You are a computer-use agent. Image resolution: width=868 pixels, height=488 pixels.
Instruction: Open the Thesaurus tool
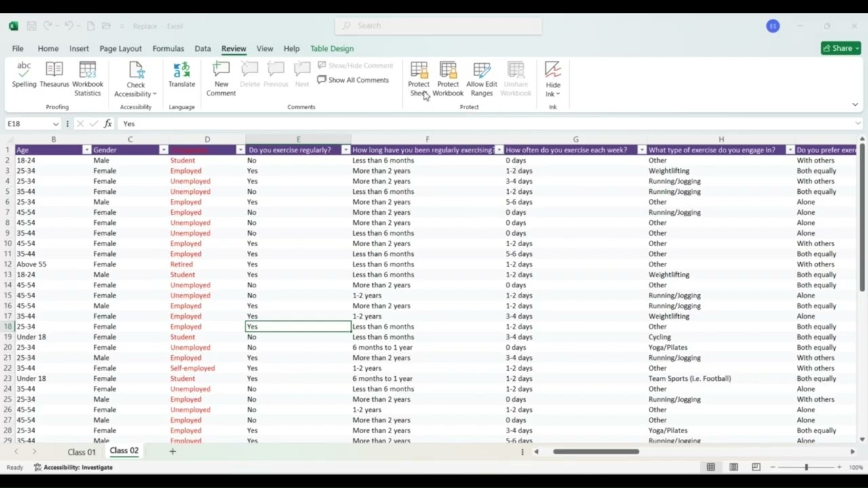pyautogui.click(x=54, y=75)
